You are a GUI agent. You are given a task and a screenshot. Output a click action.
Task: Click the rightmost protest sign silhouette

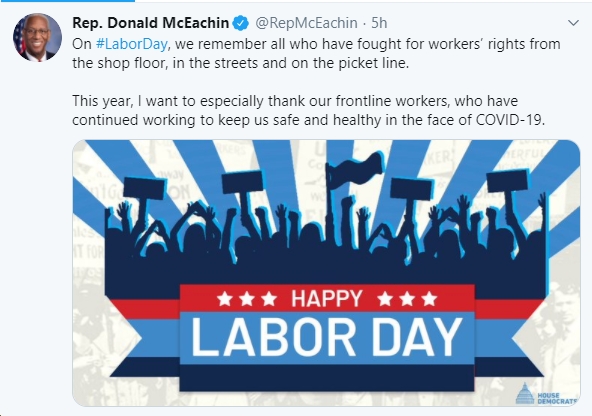[507, 181]
